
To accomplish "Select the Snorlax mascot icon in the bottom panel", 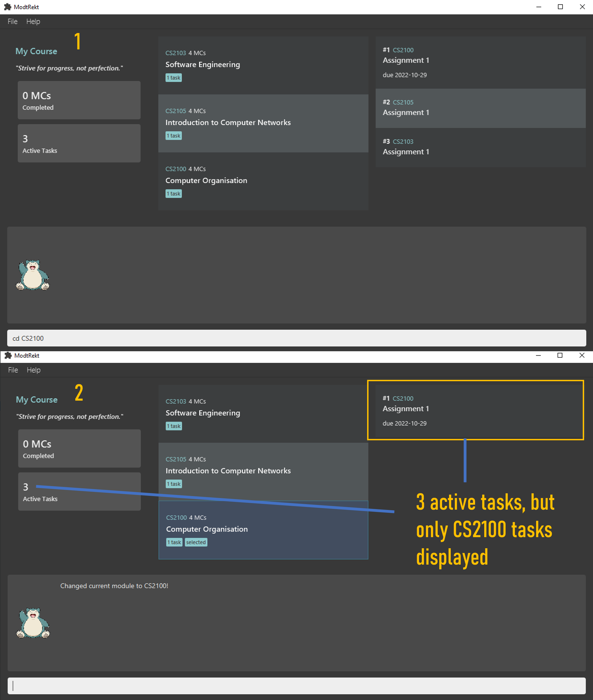I will [x=32, y=623].
